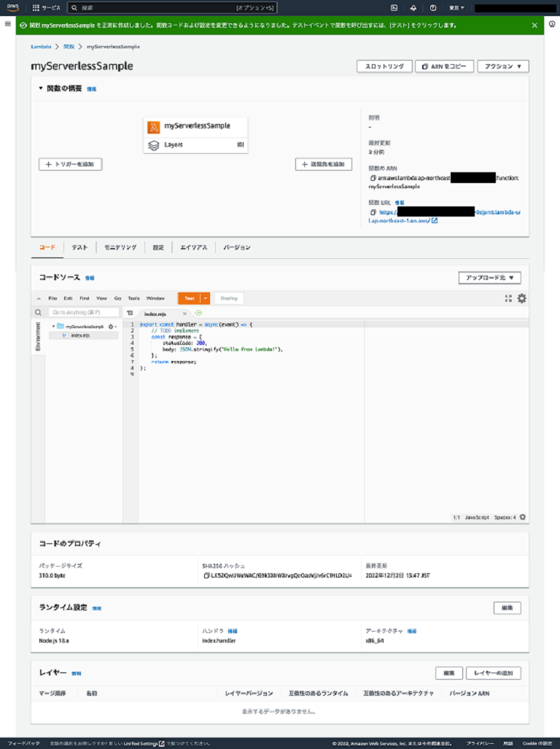Click the editor search magnifier icon
560x749 pixels.
[x=38, y=312]
